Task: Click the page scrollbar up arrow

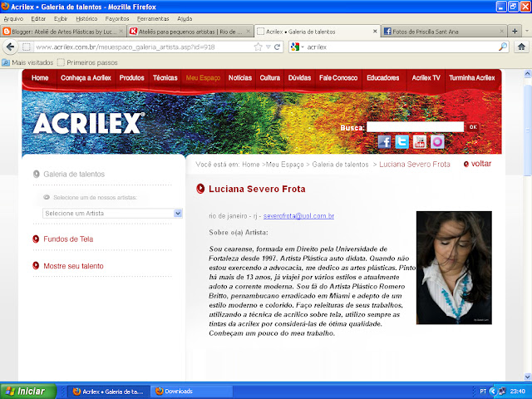Action: [x=528, y=73]
